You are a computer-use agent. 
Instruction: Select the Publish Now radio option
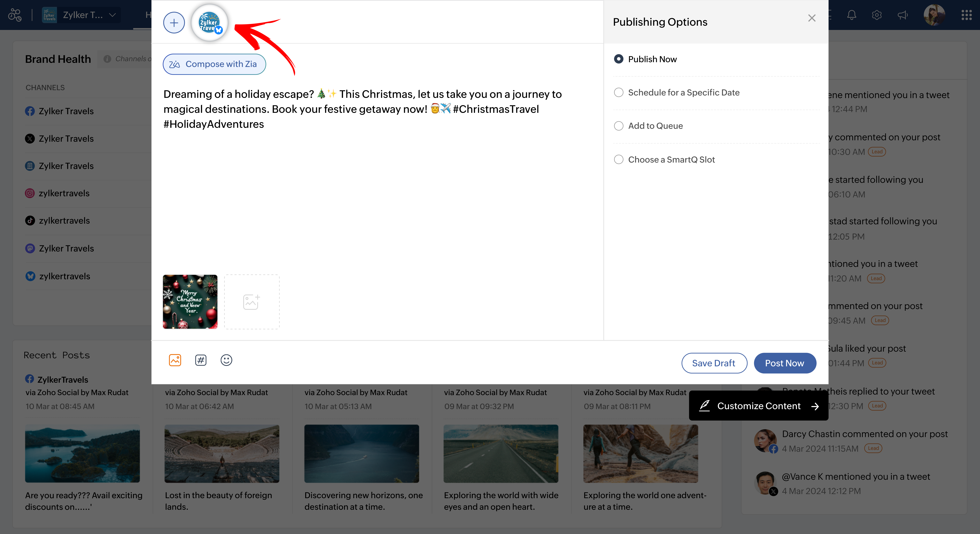[x=619, y=59]
